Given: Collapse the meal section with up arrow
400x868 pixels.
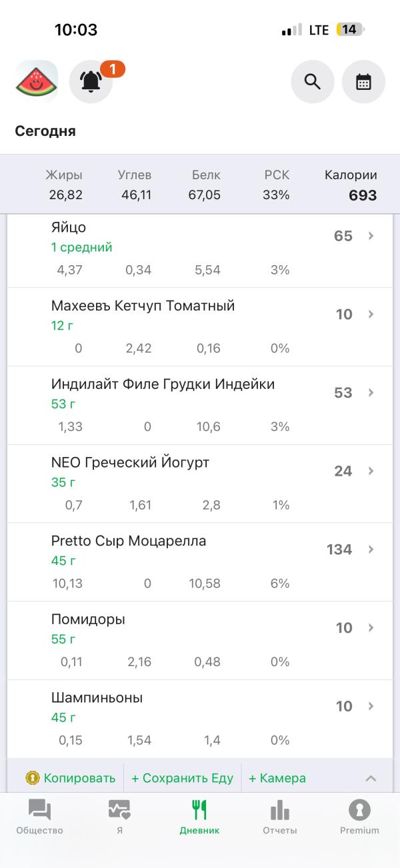Looking at the screenshot, I should 371,778.
